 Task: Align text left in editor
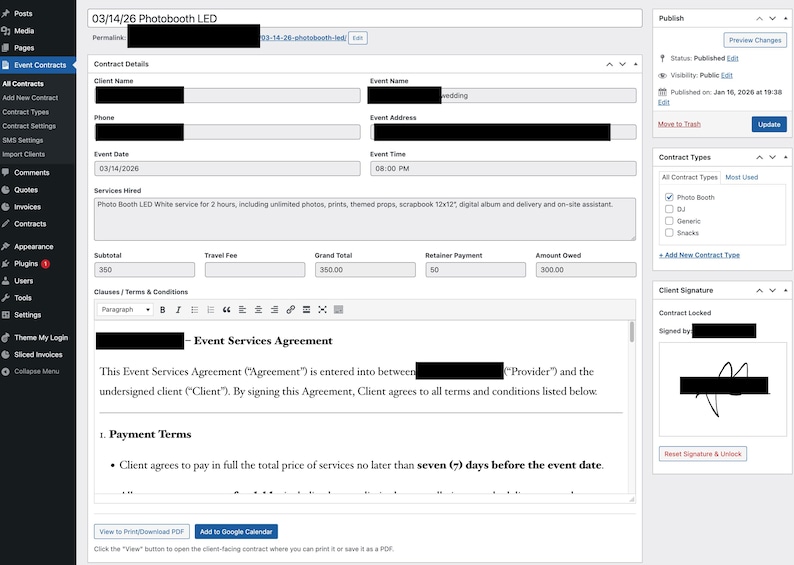click(x=243, y=310)
